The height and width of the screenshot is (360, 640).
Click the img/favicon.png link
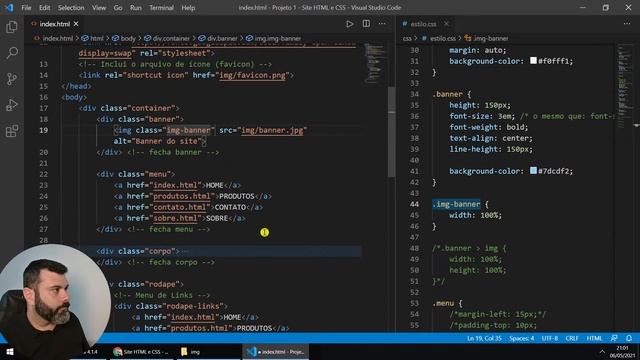[x=252, y=75]
